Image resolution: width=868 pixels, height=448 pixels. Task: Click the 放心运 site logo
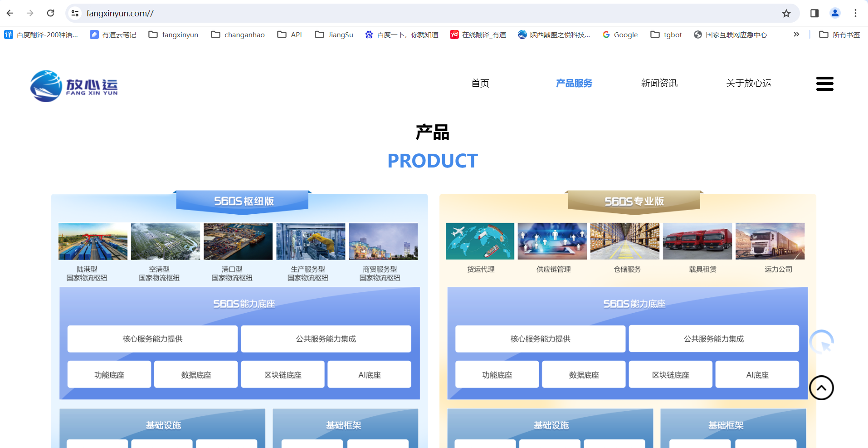point(74,86)
